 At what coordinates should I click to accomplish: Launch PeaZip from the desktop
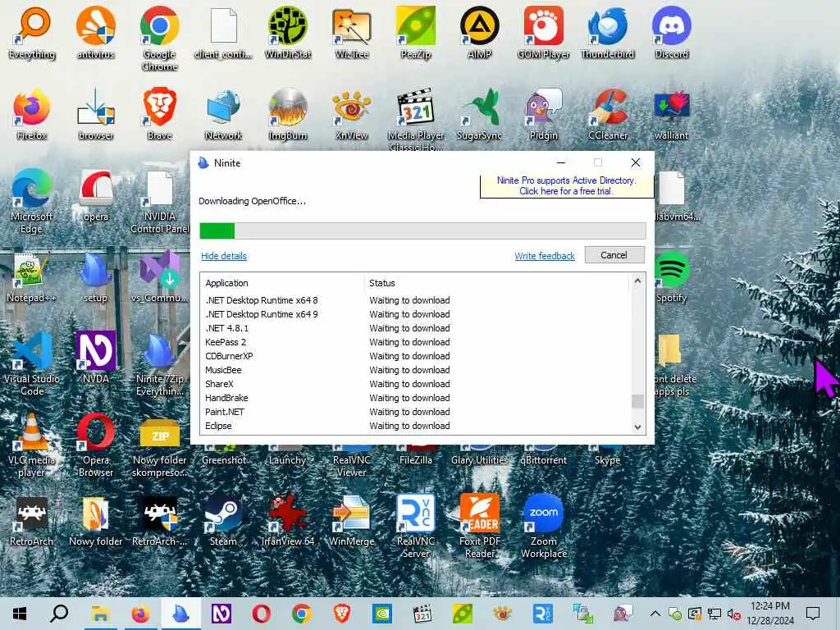click(416, 33)
